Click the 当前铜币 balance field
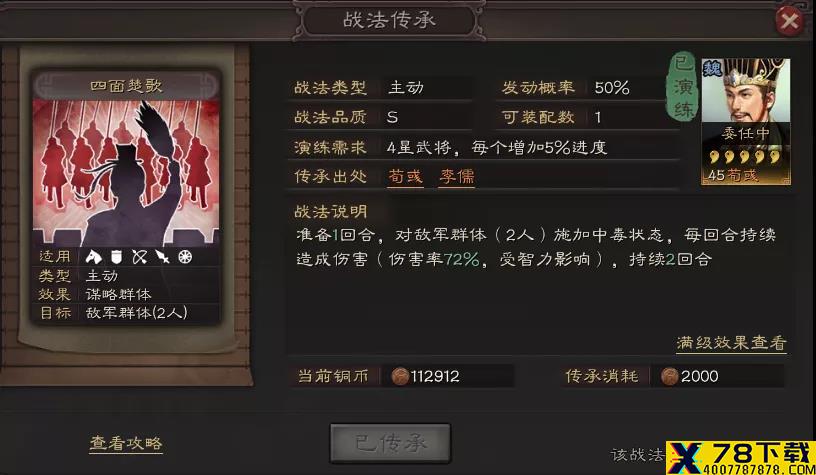Screen dimensions: 816x475 [x=401, y=376]
